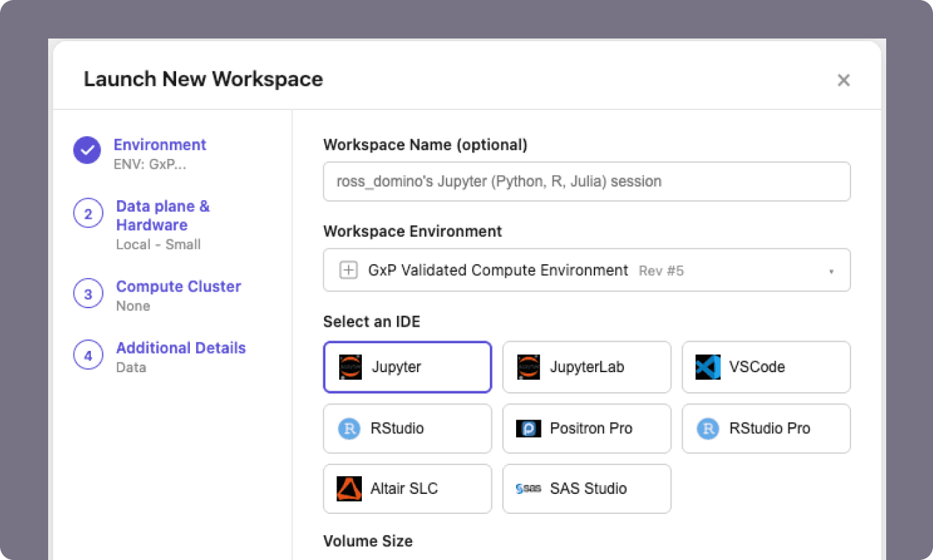This screenshot has height=560, width=933.
Task: Click the 'ENV: GxP...' subtitle text
Action: pyautogui.click(x=150, y=165)
